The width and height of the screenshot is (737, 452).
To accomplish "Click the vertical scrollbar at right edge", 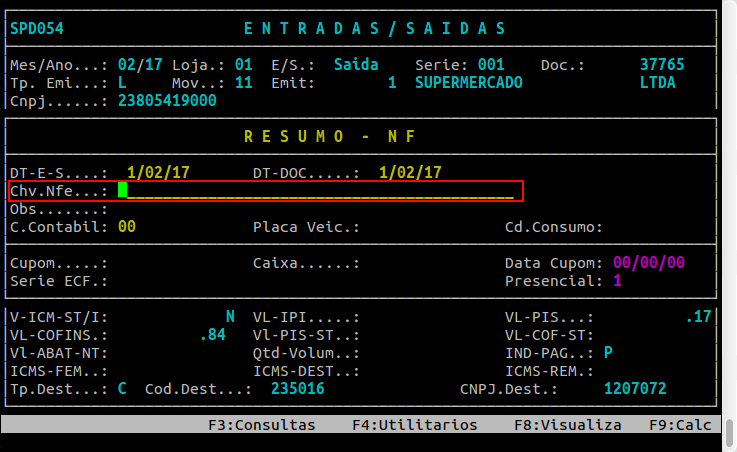I will tap(728, 220).
